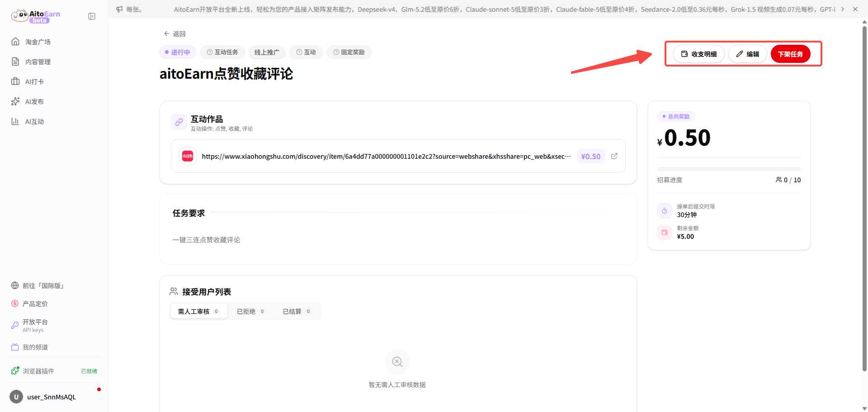Image resolution: width=868 pixels, height=412 pixels.
Task: Click the 开放平台 key icon
Action: 15,325
